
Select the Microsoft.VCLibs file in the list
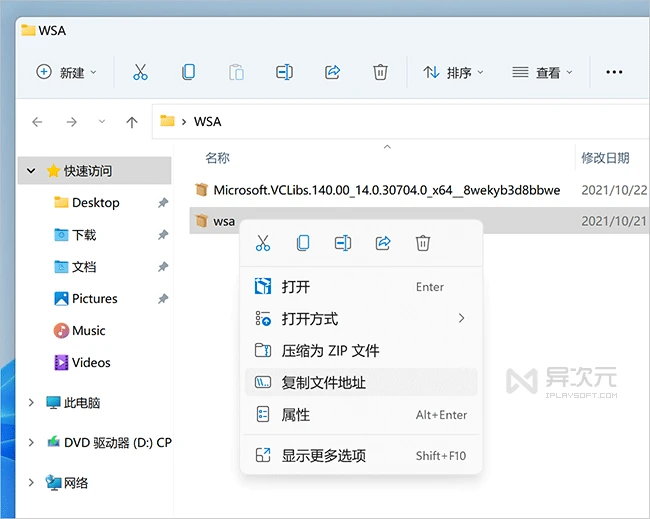tap(386, 190)
